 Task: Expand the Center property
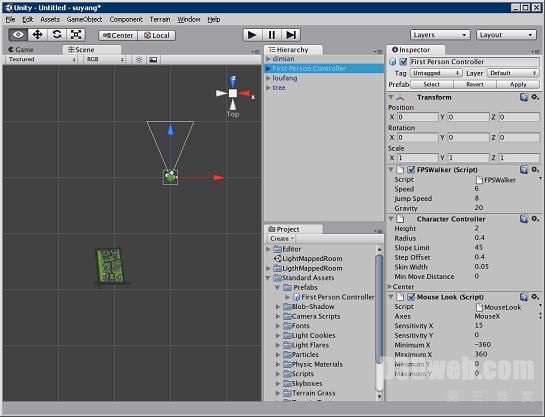click(x=390, y=287)
